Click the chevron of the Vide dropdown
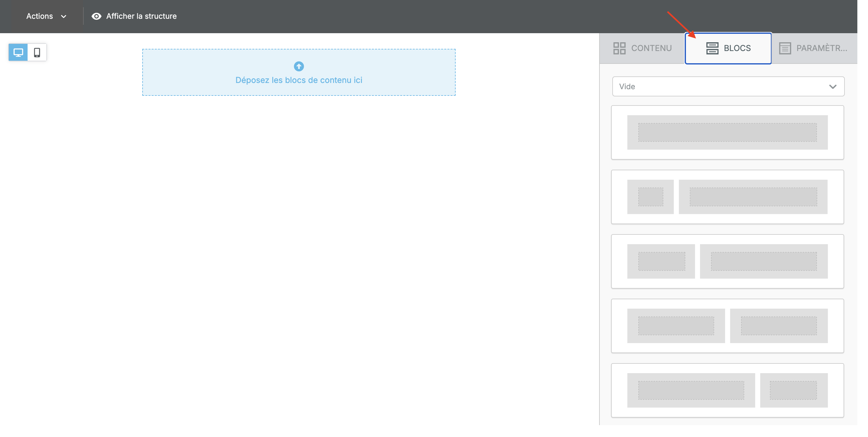The height and width of the screenshot is (437, 868). [833, 86]
